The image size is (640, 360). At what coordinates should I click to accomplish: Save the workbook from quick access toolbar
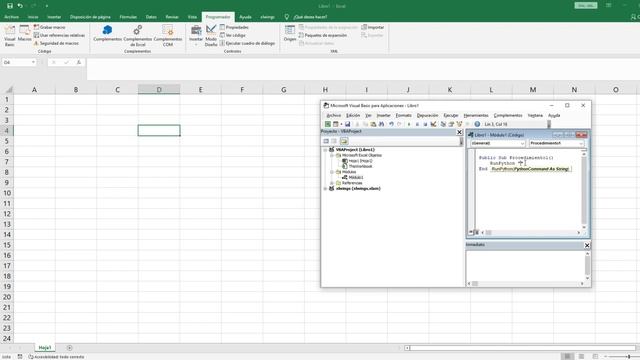pyautogui.click(x=10, y=6)
